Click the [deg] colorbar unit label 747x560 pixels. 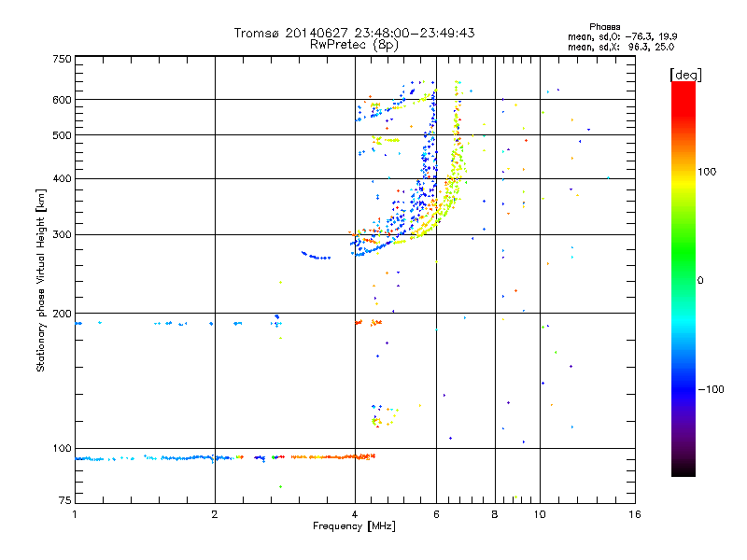tap(686, 74)
